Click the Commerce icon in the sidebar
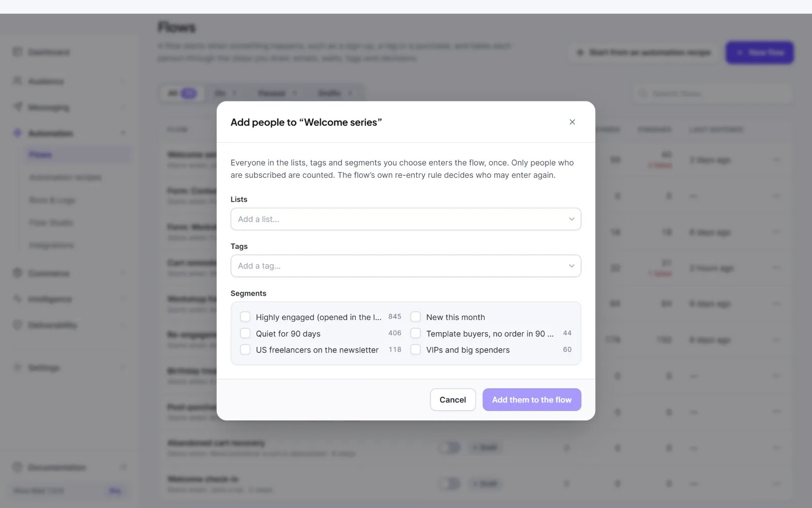This screenshot has height=508, width=812. tap(18, 273)
